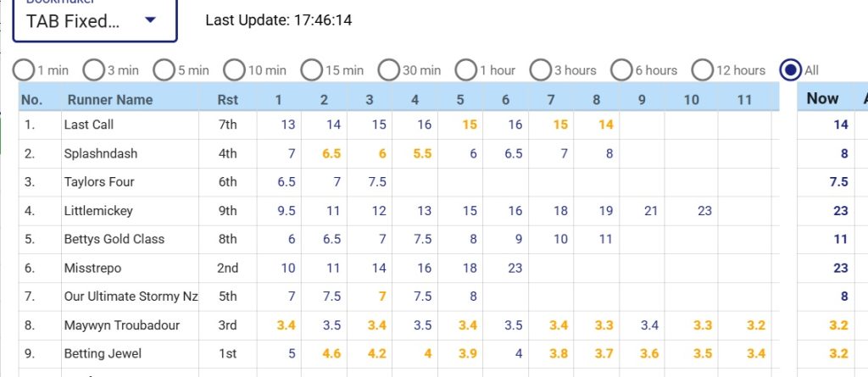Pick the 15 min radio button
This screenshot has height=377, width=868.
tap(311, 70)
